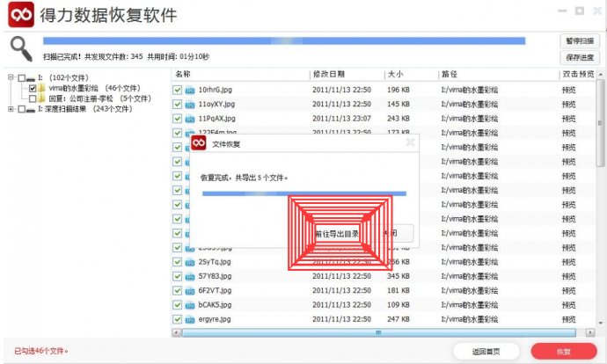Uncheck the 57Y83.jpg file checkbox
Viewport: 607px width, 364px height.
click(178, 276)
